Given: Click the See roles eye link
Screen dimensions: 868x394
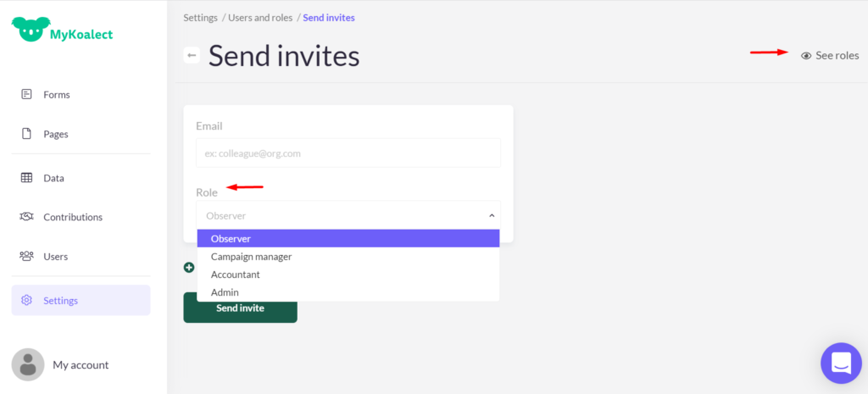Looking at the screenshot, I should coord(830,56).
